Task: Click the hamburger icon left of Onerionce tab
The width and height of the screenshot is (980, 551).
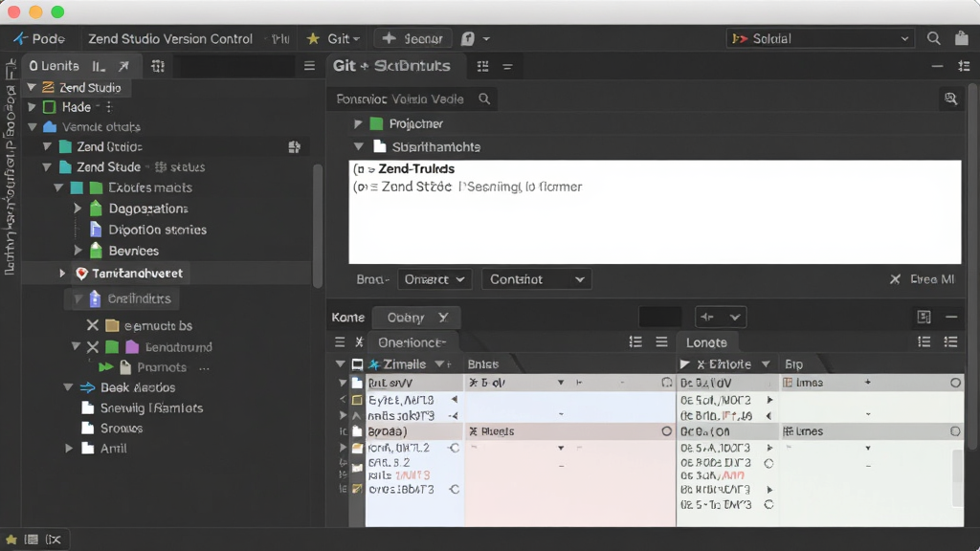Action: tap(340, 342)
